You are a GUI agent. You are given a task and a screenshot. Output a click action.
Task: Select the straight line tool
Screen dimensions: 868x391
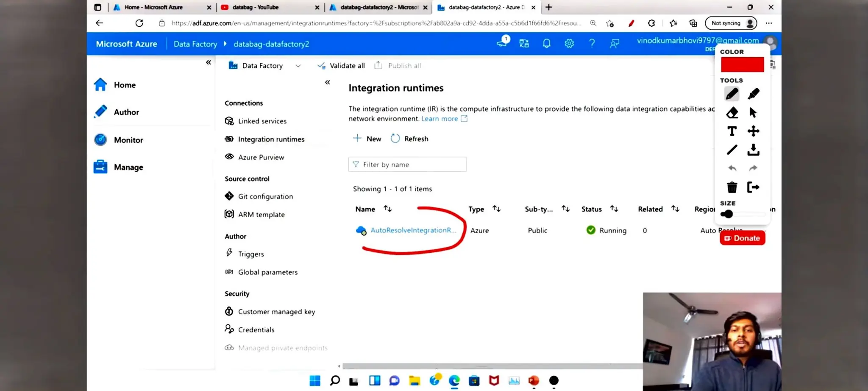[732, 150]
